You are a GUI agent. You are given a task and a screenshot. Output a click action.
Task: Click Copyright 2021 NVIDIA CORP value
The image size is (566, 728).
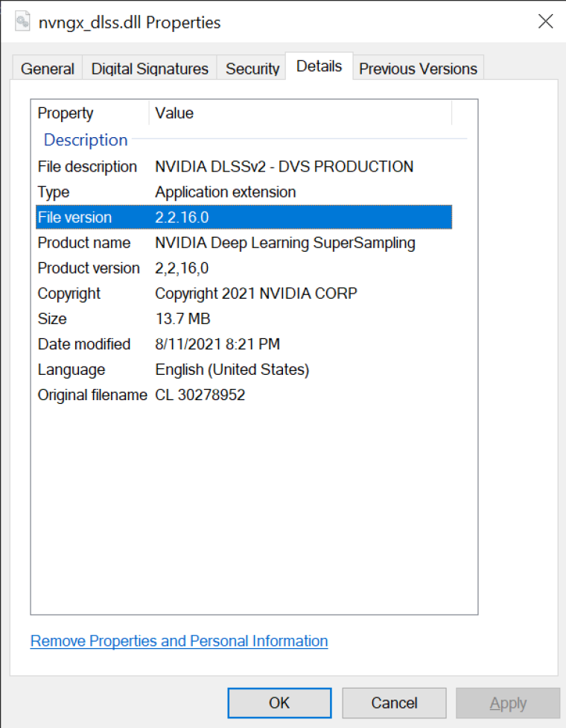pyautogui.click(x=256, y=294)
